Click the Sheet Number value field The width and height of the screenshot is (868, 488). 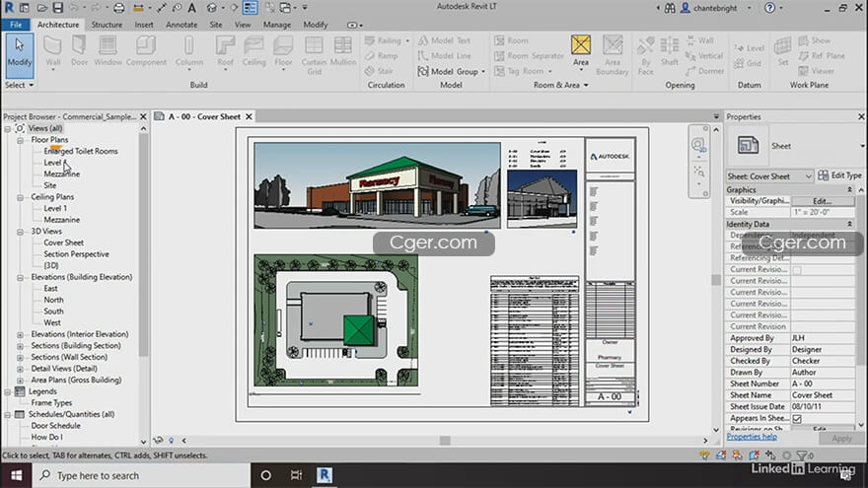pos(823,383)
